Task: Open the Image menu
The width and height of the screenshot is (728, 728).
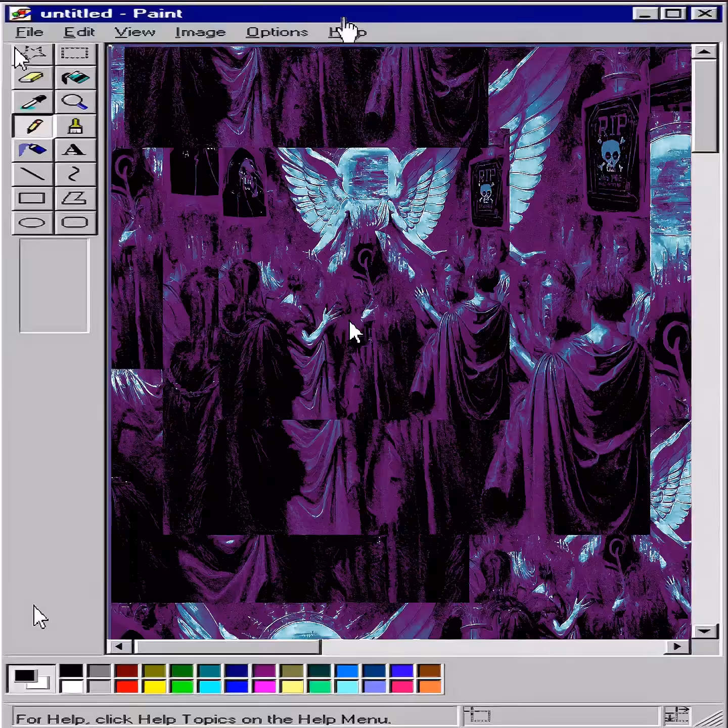Action: point(200,32)
